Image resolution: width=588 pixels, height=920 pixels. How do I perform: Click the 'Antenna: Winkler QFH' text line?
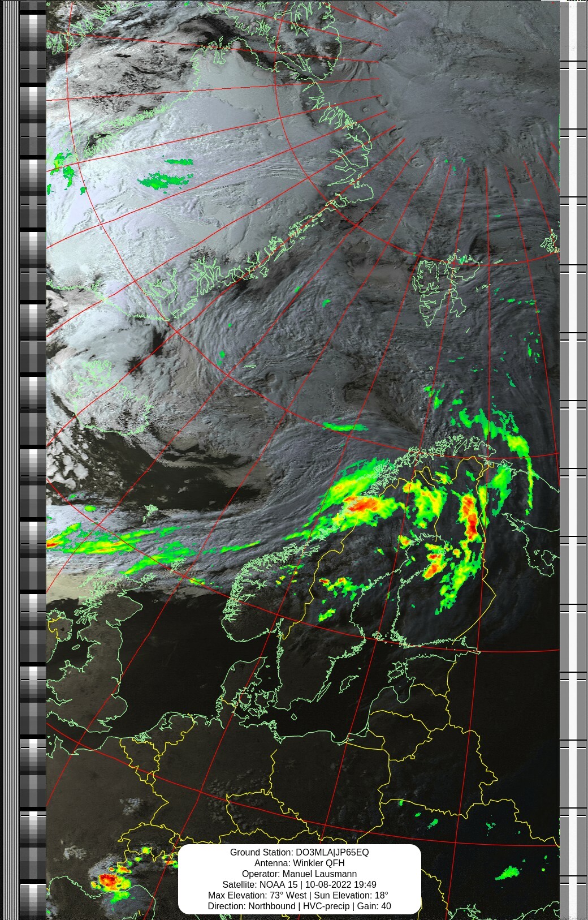click(x=299, y=863)
